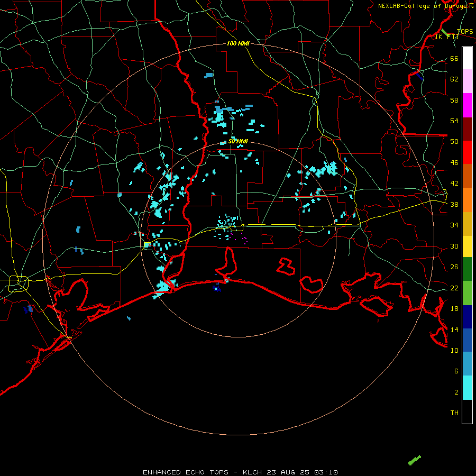Click the '100 NMI' range ring label
The image size is (476, 476).
tap(238, 44)
